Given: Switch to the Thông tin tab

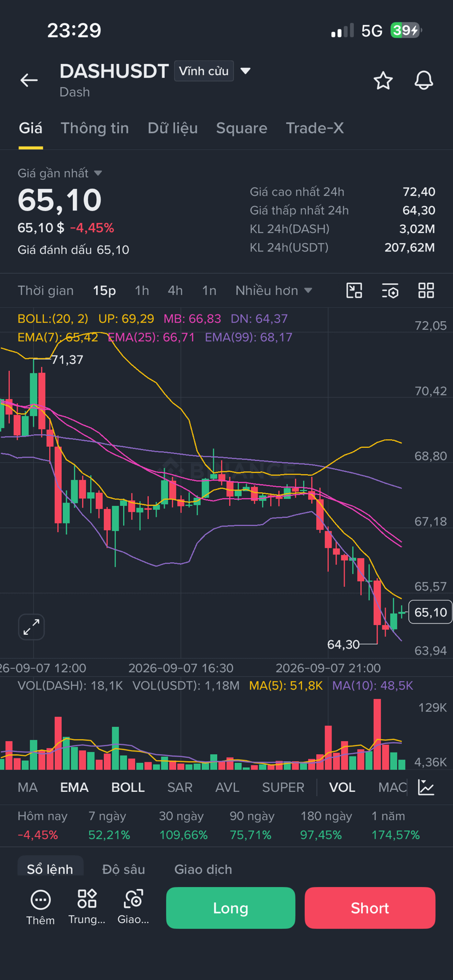Looking at the screenshot, I should pyautogui.click(x=95, y=128).
